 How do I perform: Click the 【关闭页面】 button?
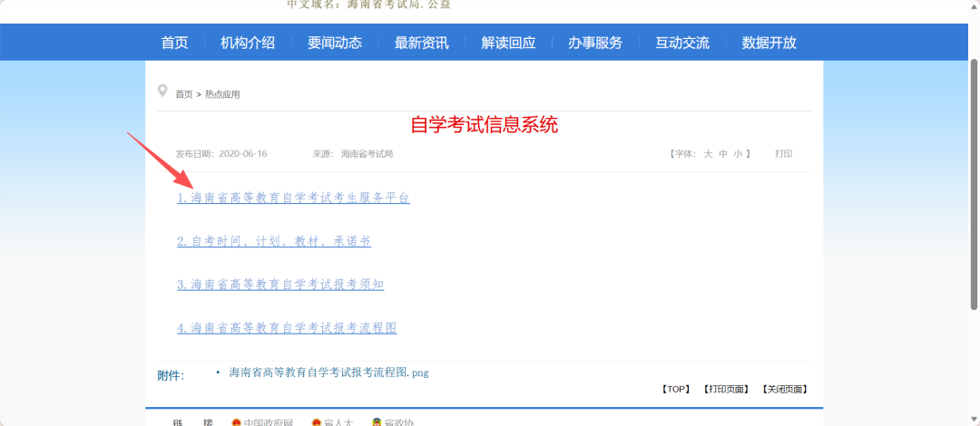click(x=784, y=389)
